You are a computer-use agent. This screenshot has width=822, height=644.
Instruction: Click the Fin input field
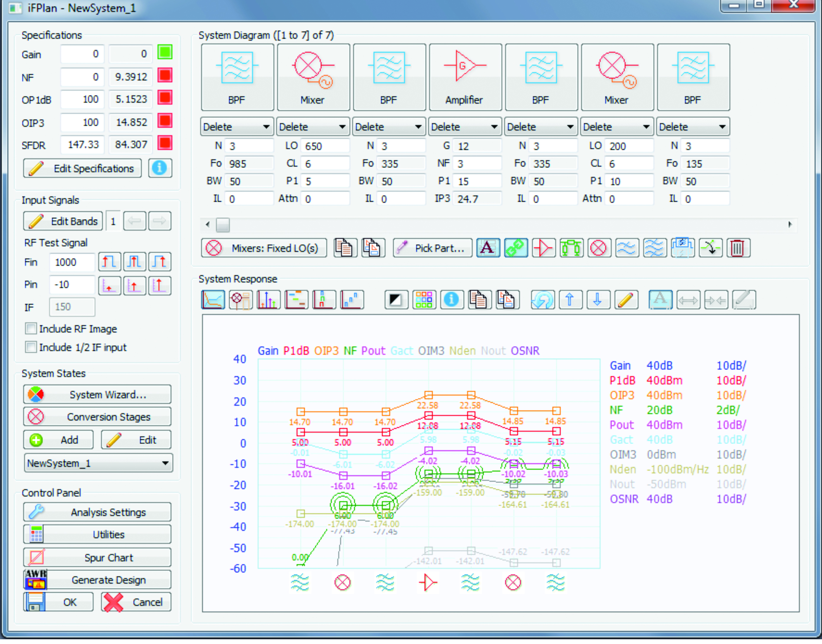click(x=72, y=262)
